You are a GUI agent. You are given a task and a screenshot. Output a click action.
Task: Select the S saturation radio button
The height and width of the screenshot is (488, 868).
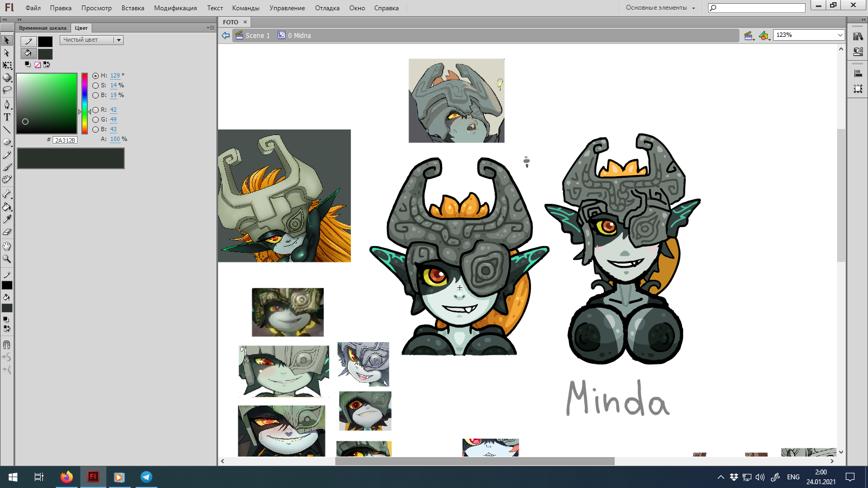(x=95, y=86)
